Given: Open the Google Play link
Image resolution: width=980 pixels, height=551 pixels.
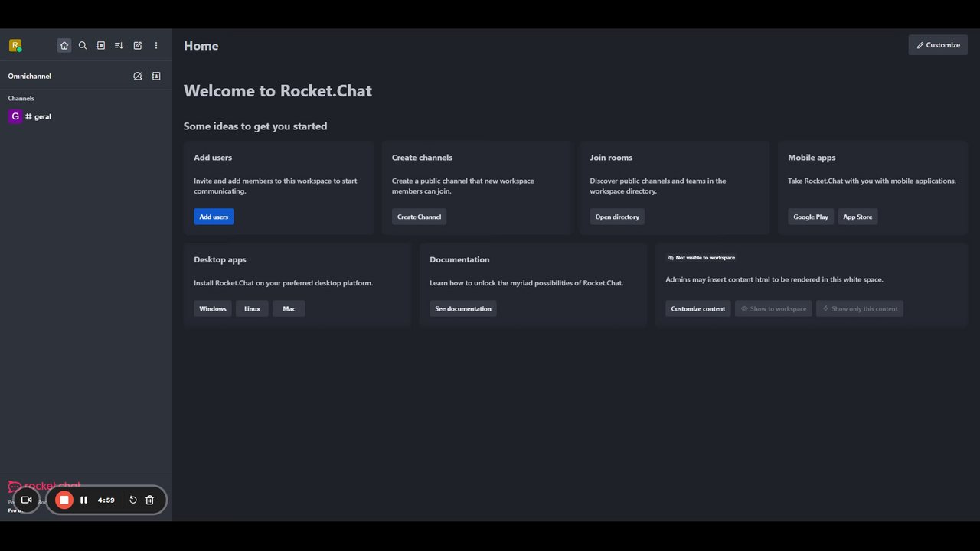Looking at the screenshot, I should 811,217.
